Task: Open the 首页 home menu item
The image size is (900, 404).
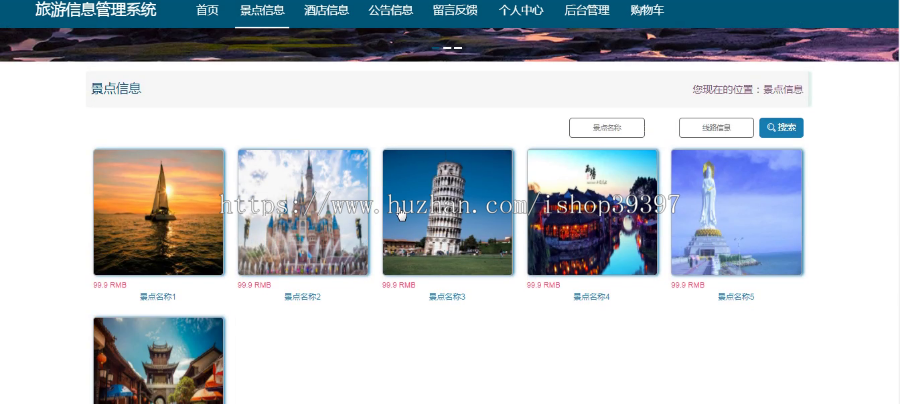Action: click(x=207, y=10)
